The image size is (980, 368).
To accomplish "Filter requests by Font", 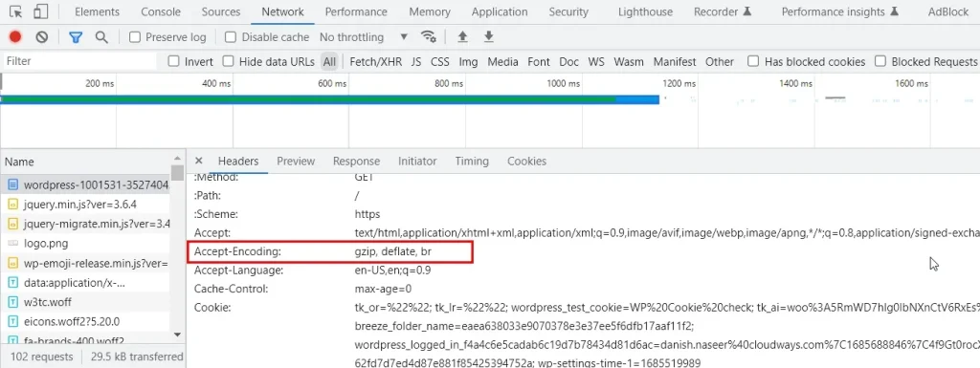I will (539, 61).
